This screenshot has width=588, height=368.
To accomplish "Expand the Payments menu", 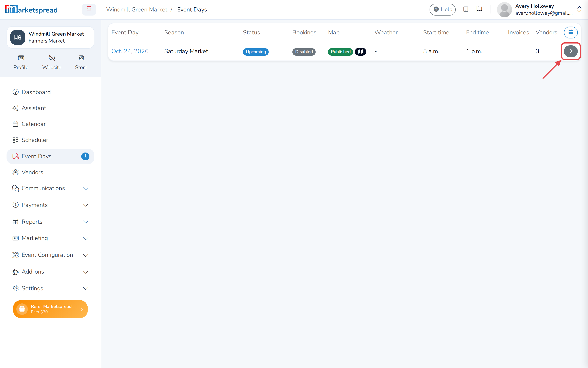I will (50, 205).
